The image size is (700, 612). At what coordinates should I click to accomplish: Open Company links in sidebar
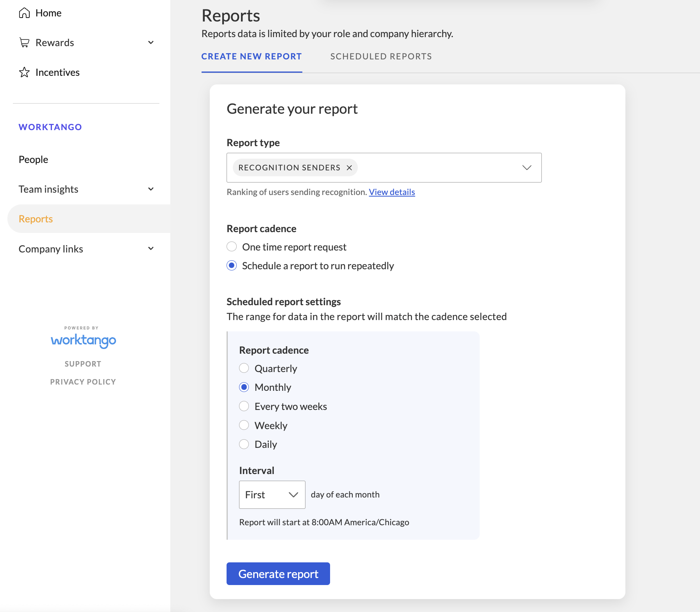pyautogui.click(x=51, y=249)
